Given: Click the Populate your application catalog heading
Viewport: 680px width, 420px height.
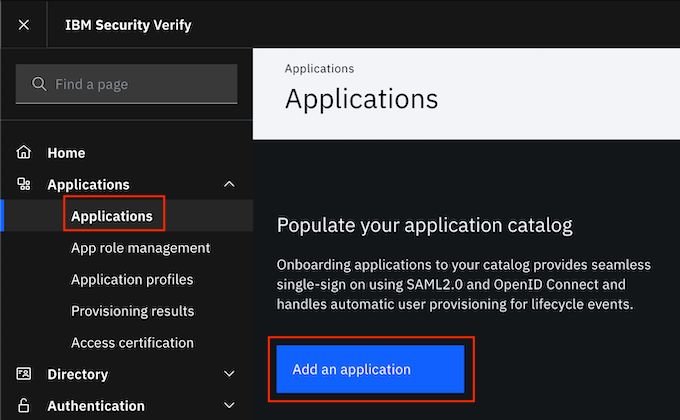Looking at the screenshot, I should click(425, 225).
